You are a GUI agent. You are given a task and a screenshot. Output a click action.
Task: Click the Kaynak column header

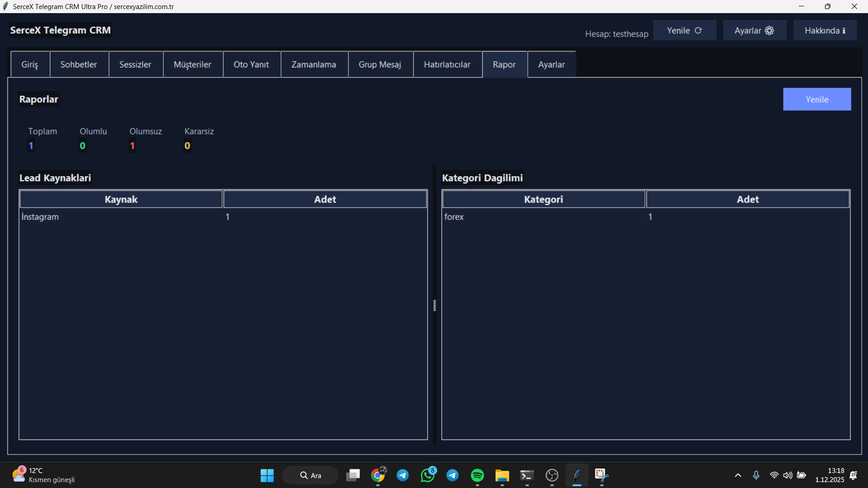(x=121, y=200)
